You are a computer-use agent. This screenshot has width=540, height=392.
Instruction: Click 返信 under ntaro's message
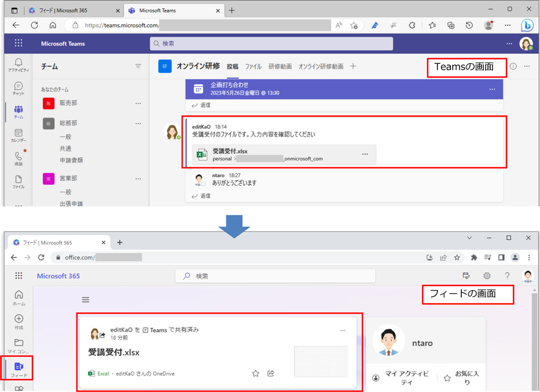201,195
